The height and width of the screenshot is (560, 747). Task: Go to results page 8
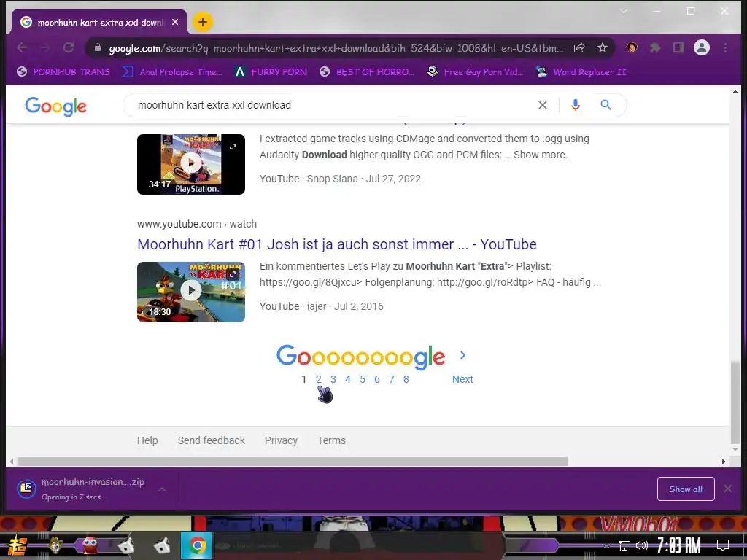[406, 379]
